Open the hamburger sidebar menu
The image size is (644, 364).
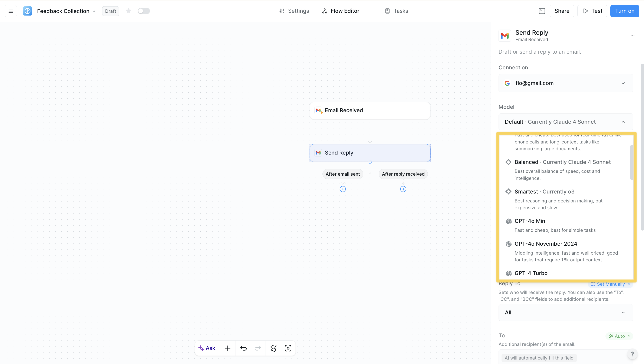[x=10, y=11]
